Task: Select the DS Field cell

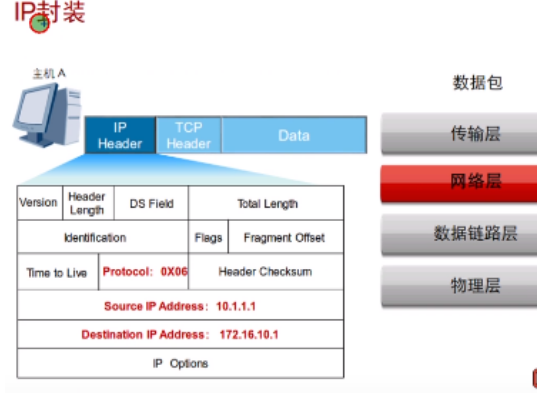Action: point(151,203)
